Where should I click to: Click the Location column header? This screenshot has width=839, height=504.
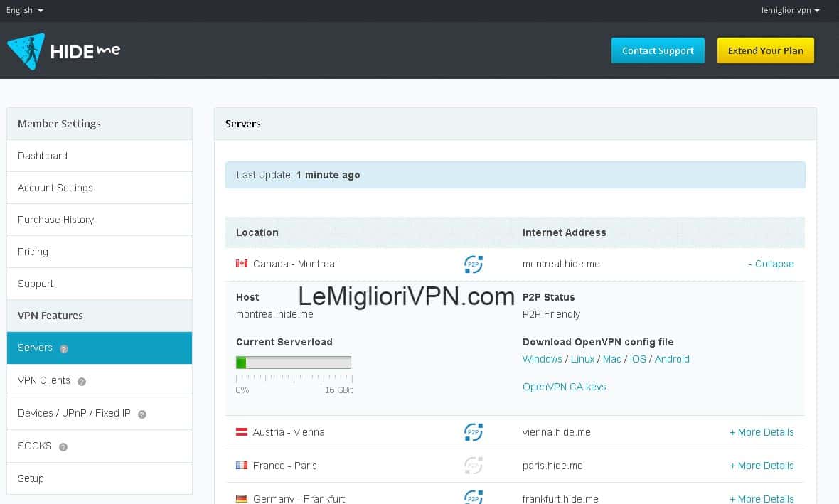pyautogui.click(x=257, y=232)
